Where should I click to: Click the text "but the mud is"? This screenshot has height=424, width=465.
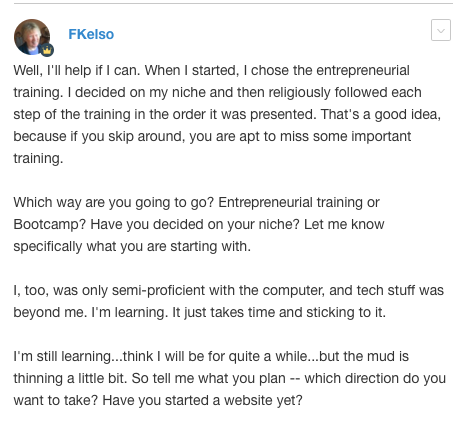364,356
